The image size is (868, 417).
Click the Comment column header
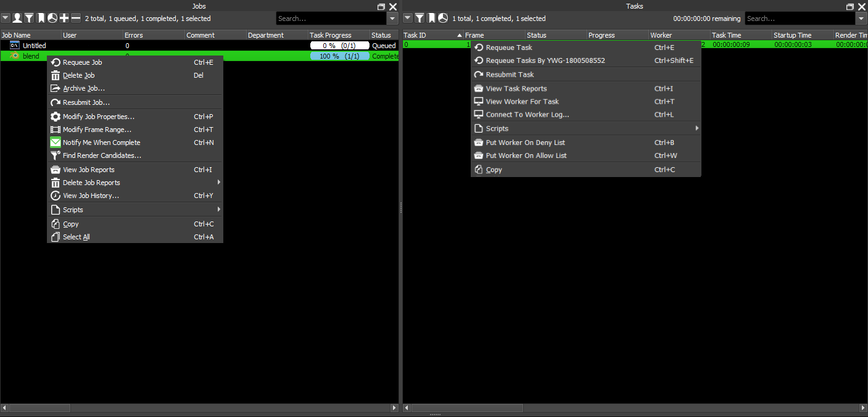216,35
